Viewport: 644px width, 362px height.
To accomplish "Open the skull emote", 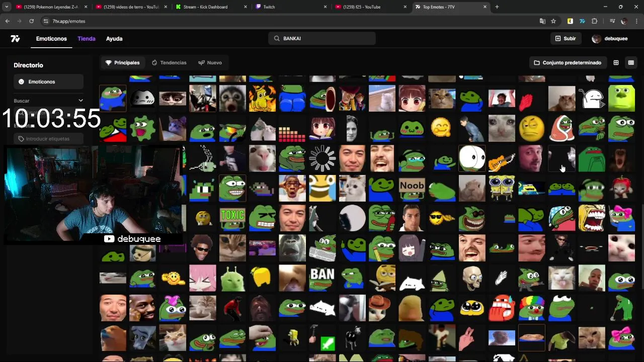I will point(472,278).
